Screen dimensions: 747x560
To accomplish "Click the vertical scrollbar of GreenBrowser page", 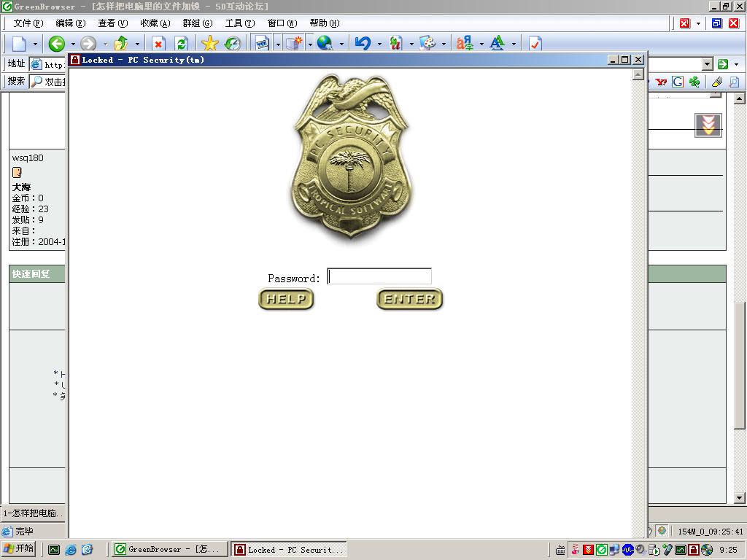I will 740,299.
